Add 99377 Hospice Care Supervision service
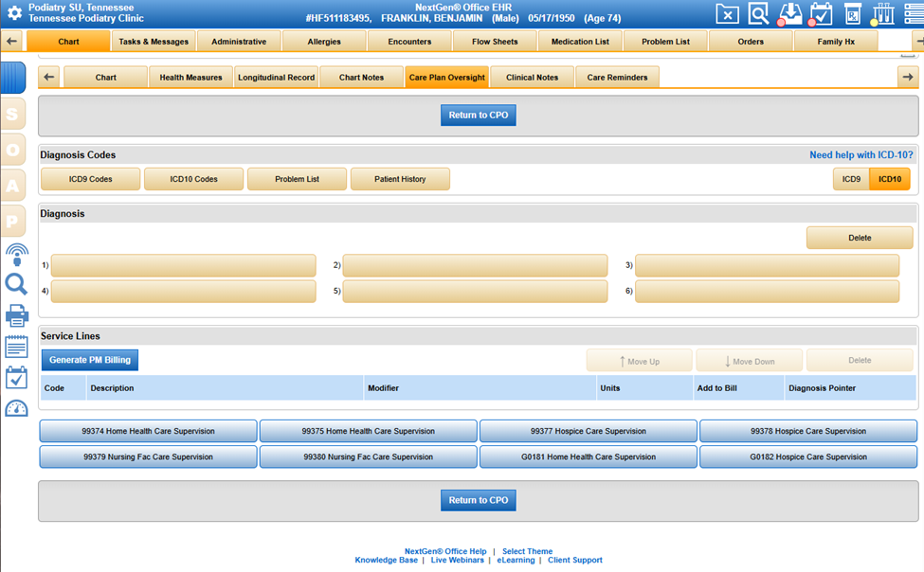Screen dimensions: 924x572 click(x=588, y=431)
